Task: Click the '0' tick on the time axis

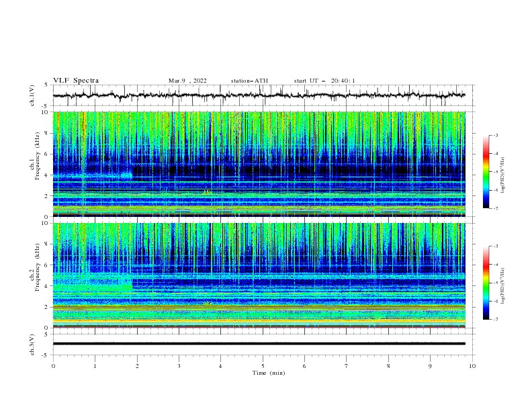Action: point(53,366)
